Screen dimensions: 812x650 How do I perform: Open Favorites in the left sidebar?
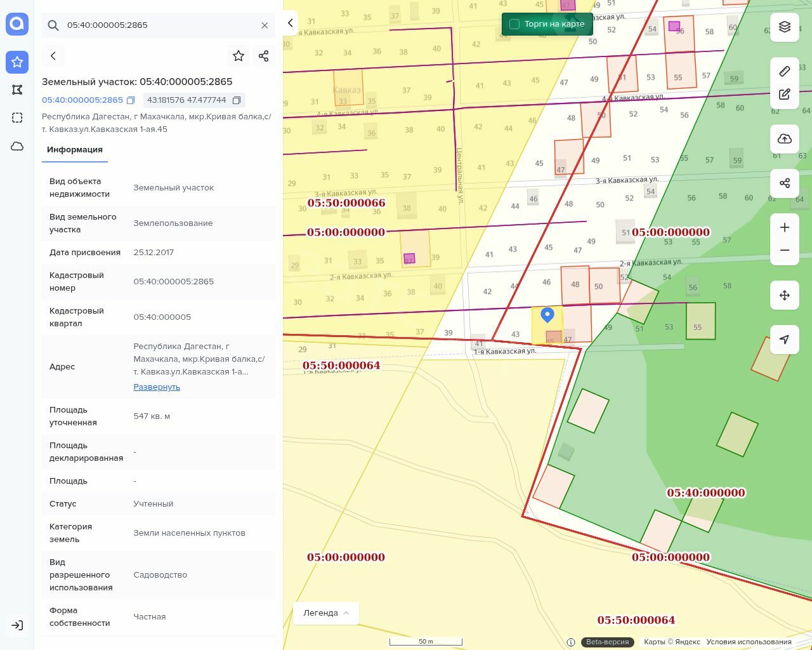click(x=17, y=62)
